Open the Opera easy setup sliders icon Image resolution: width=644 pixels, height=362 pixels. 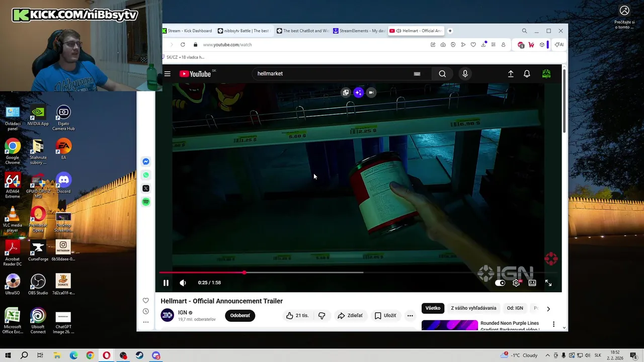click(x=494, y=45)
